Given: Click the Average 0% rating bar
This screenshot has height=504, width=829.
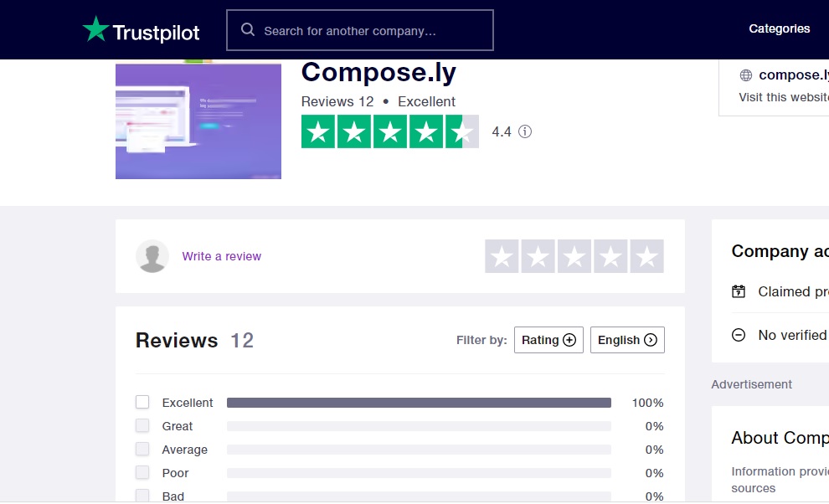Looking at the screenshot, I should (419, 450).
